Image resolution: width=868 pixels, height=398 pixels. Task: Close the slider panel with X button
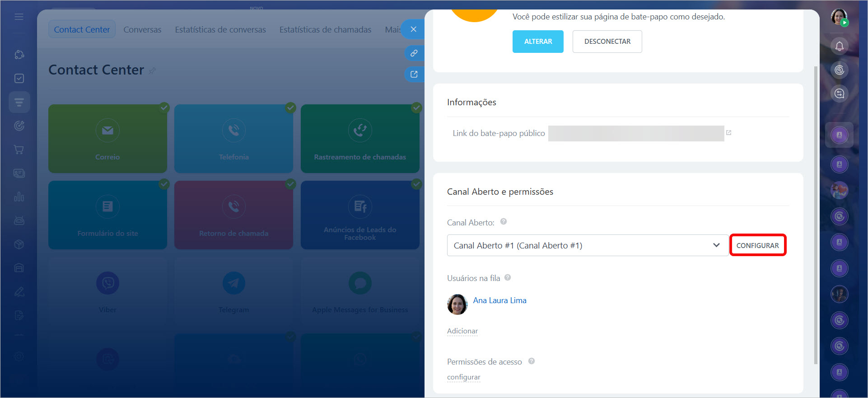pyautogui.click(x=413, y=29)
